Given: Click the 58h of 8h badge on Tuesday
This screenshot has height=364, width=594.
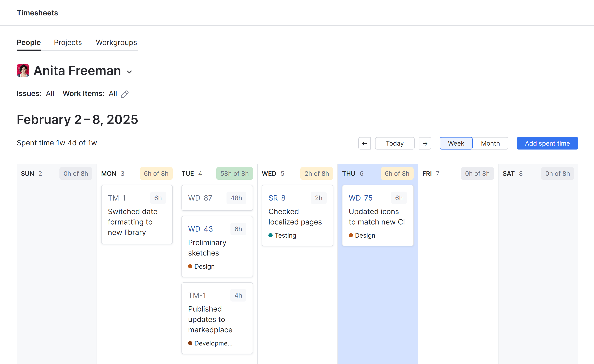Looking at the screenshot, I should (x=234, y=173).
